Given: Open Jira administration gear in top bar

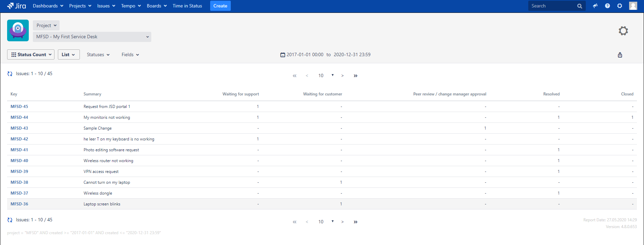Looking at the screenshot, I should click(x=620, y=6).
